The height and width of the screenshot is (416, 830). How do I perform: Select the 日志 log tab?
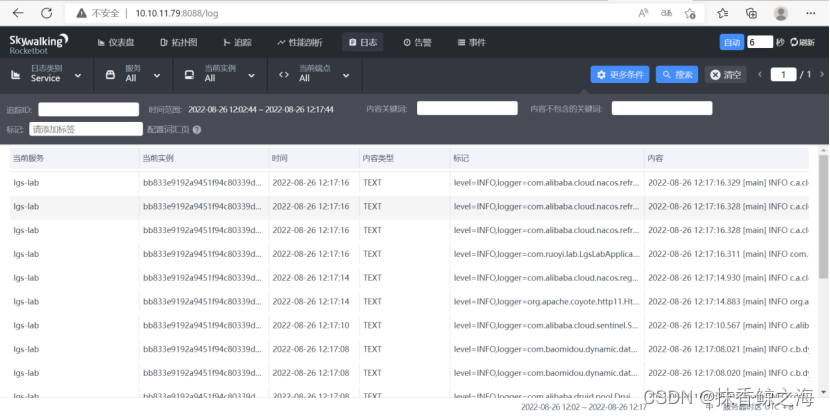tap(363, 42)
